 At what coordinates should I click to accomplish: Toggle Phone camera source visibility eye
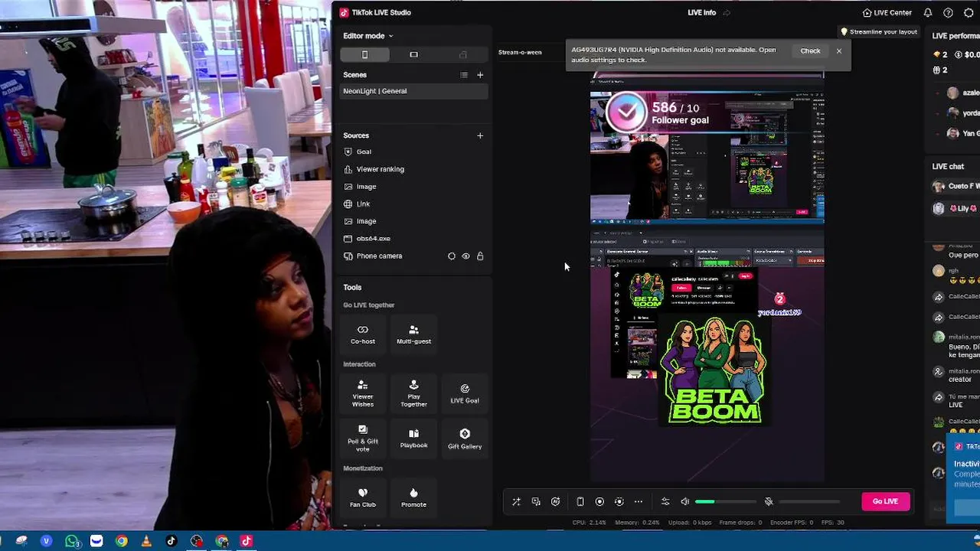click(465, 256)
